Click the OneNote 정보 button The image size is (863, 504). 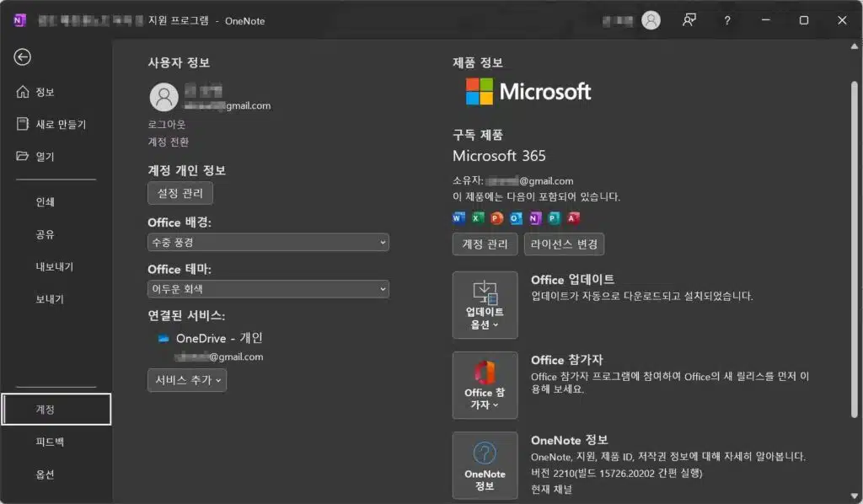click(x=485, y=465)
